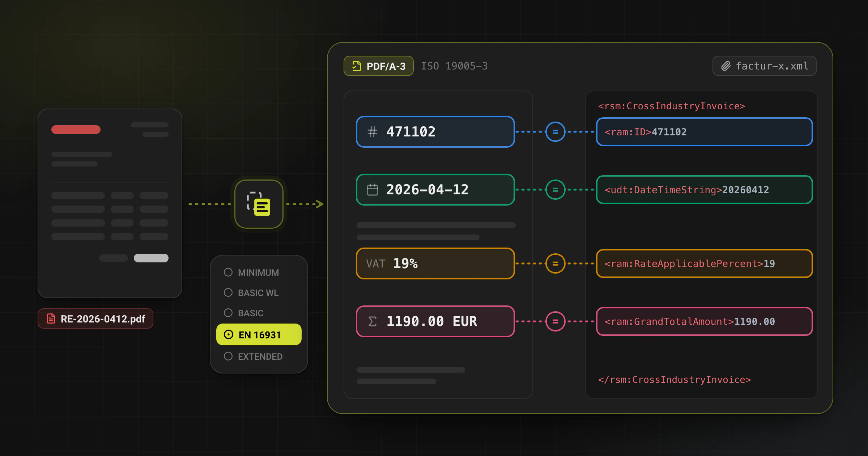Click the calendar icon beside 2026-04-12
The height and width of the screenshot is (456, 868).
[x=373, y=190]
